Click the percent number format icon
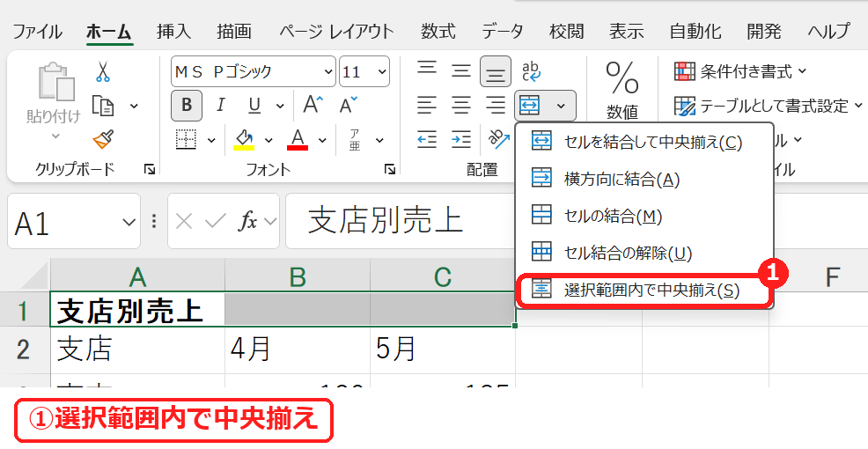 pos(622,78)
